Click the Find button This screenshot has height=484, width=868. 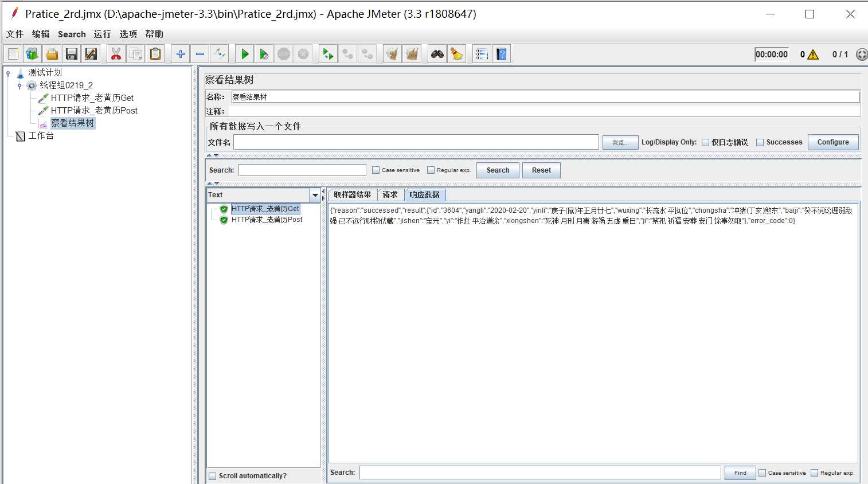coord(740,473)
